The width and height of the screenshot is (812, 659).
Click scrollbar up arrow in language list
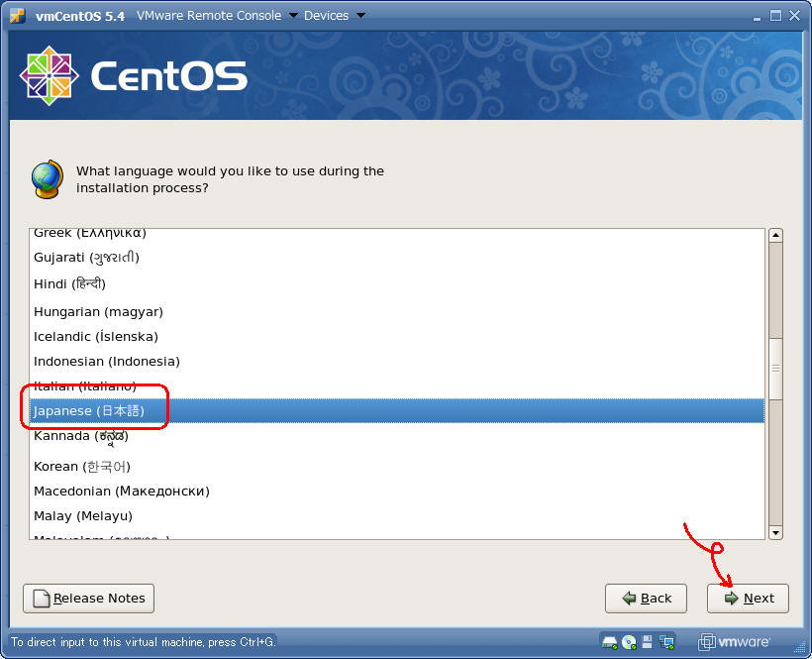[775, 236]
